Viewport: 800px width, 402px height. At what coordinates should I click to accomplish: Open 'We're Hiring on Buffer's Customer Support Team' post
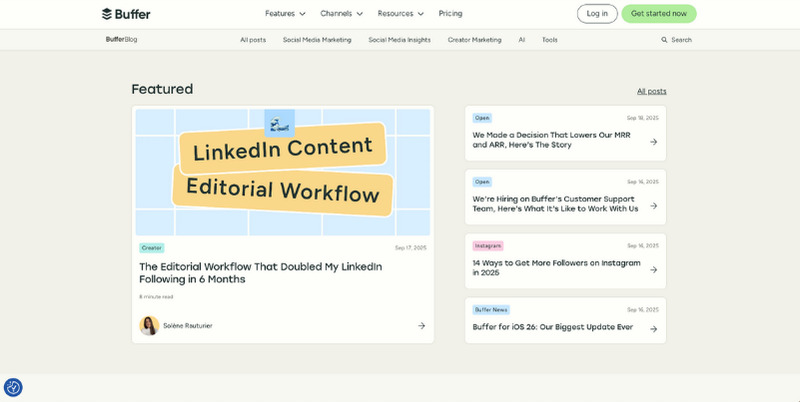555,204
